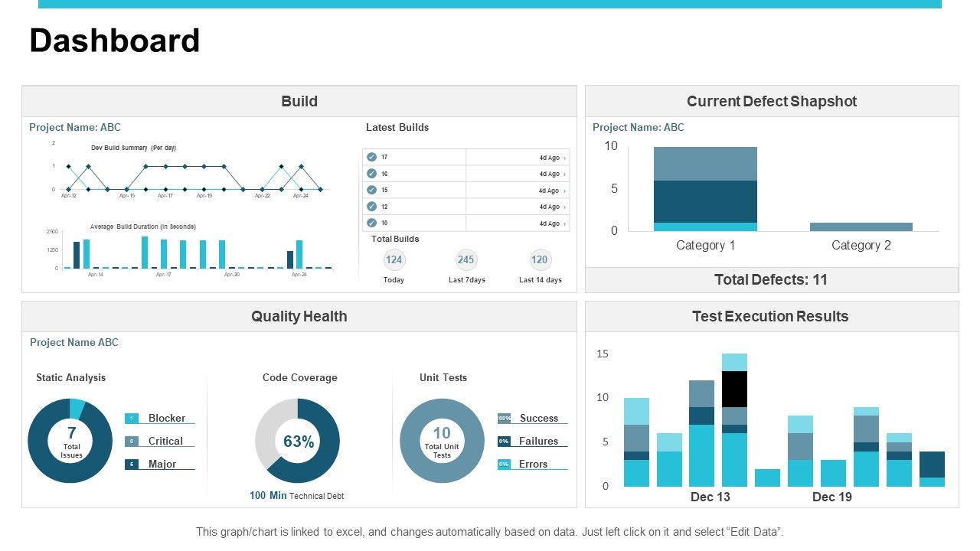Screen dimensions: 980x551
Task: Select the Failures legend item
Action: pos(532,442)
